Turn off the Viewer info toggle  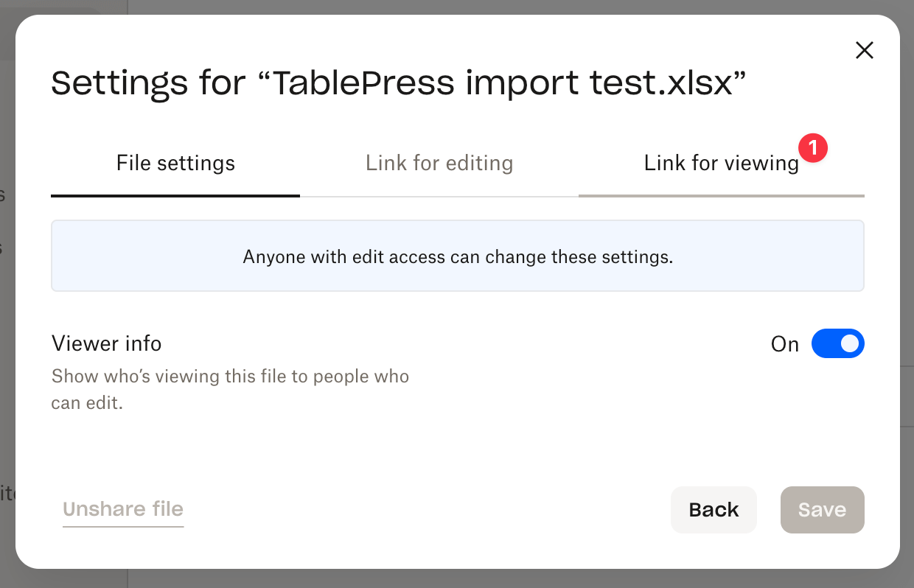(x=838, y=343)
